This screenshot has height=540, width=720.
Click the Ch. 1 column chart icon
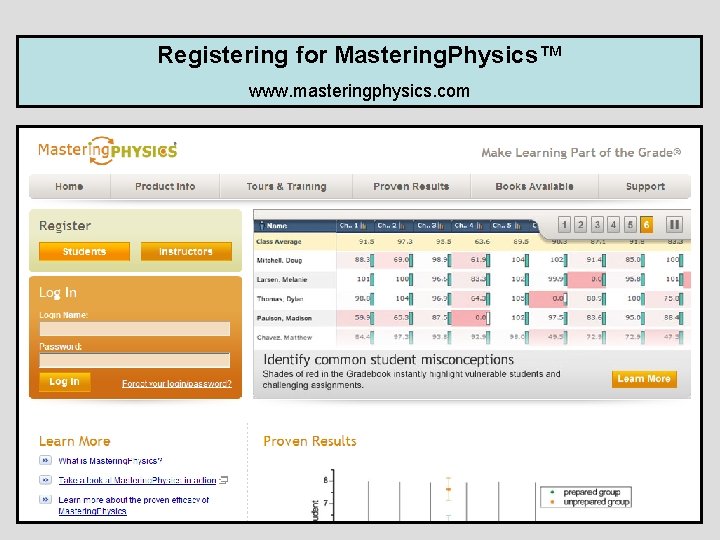(x=364, y=225)
